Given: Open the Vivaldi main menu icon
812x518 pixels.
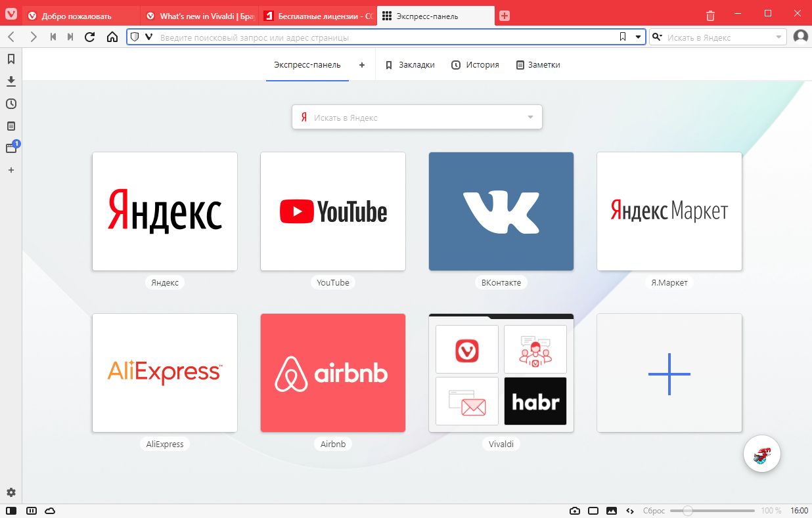Looking at the screenshot, I should pyautogui.click(x=11, y=15).
